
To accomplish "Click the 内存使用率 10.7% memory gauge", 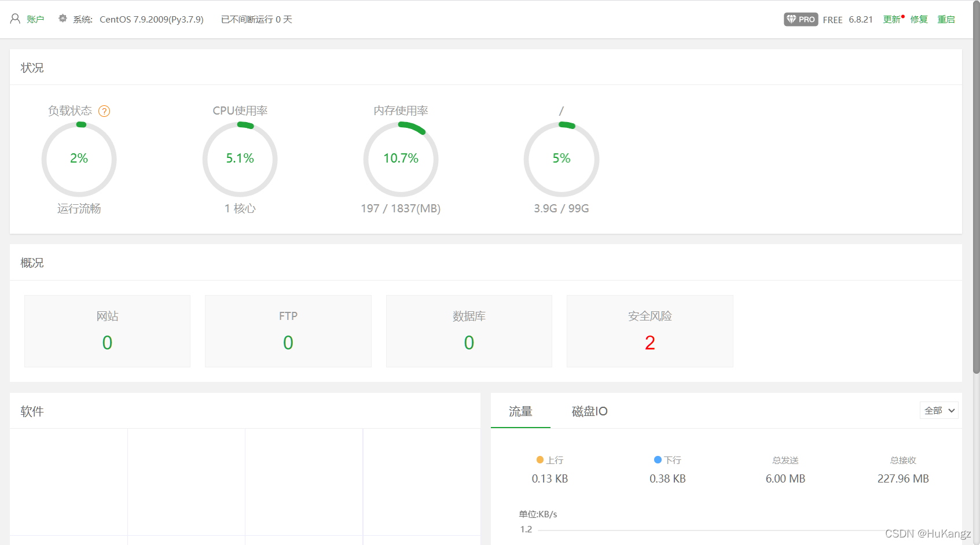I will 401,159.
